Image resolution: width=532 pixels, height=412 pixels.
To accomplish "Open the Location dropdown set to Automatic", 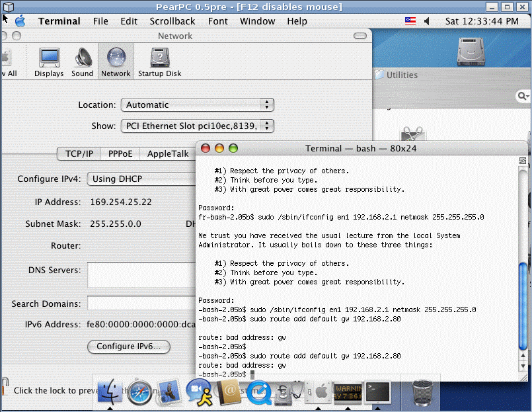I will click(x=195, y=104).
